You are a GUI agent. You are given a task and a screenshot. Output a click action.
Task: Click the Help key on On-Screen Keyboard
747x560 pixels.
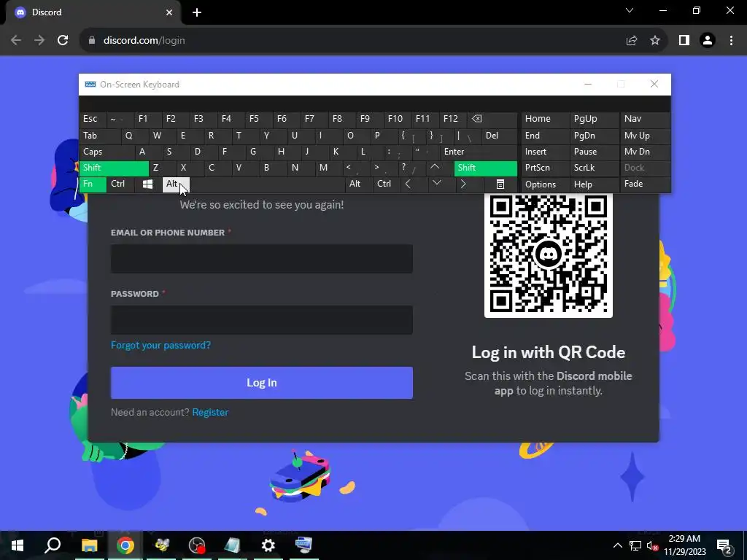pyautogui.click(x=594, y=184)
